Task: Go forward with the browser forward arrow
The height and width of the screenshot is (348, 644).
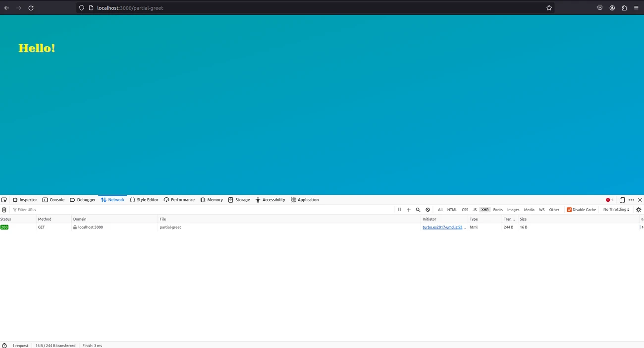Action: click(19, 8)
